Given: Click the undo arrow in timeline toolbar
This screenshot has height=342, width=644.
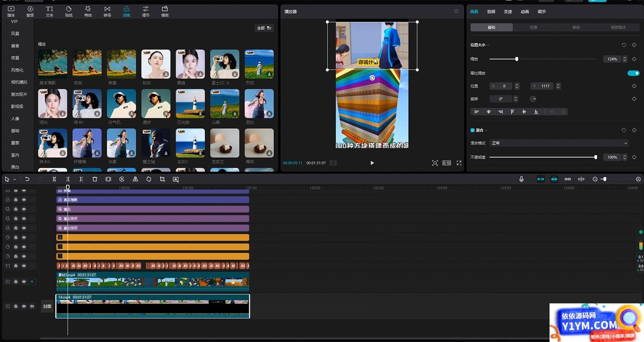Looking at the screenshot, I should [27, 179].
